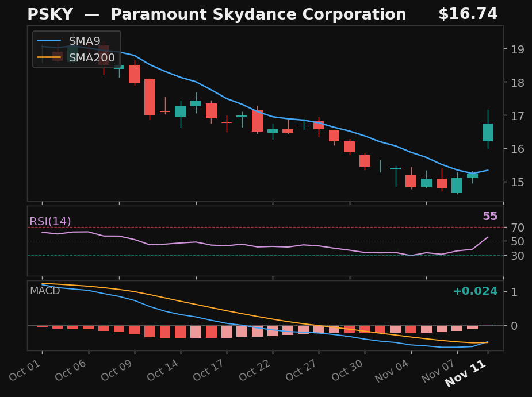Click the MACD panel label
The image size is (532, 397).
(45, 291)
